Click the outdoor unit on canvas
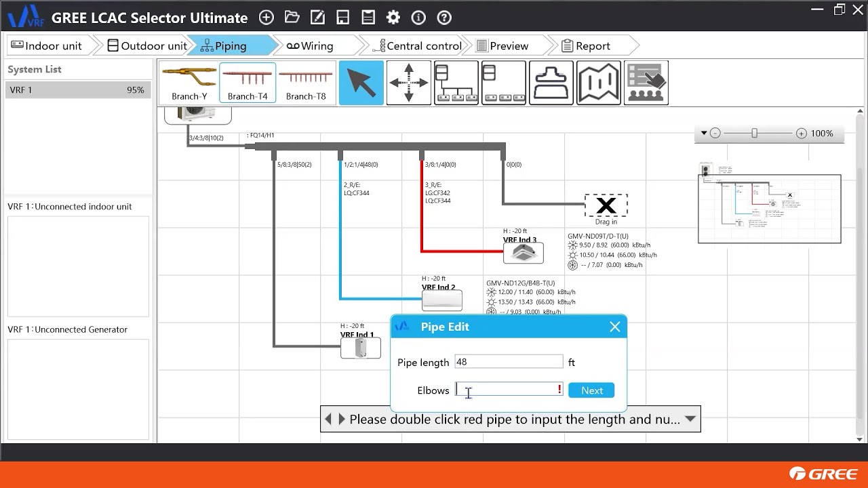Screen dimensions: 868x488 pyautogui.click(x=197, y=116)
